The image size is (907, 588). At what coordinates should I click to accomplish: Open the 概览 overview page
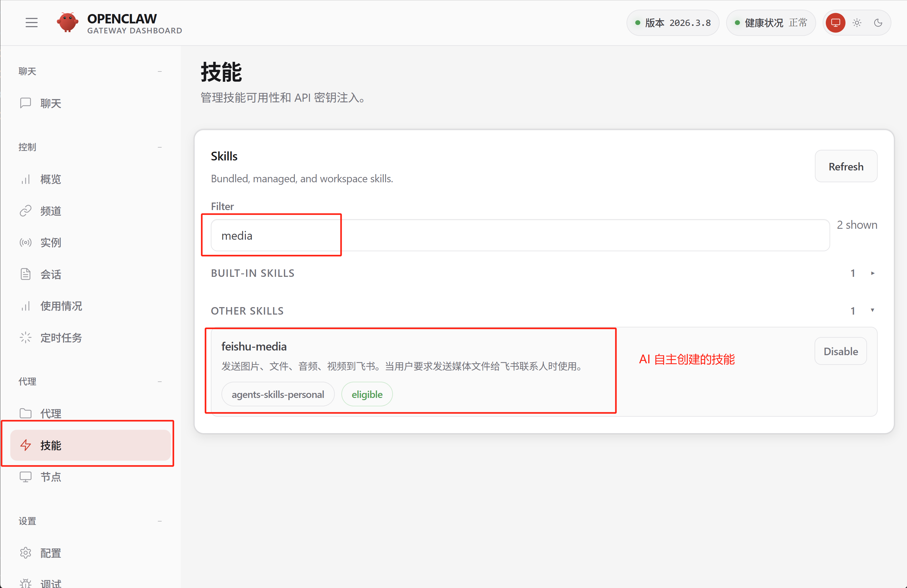click(x=50, y=179)
